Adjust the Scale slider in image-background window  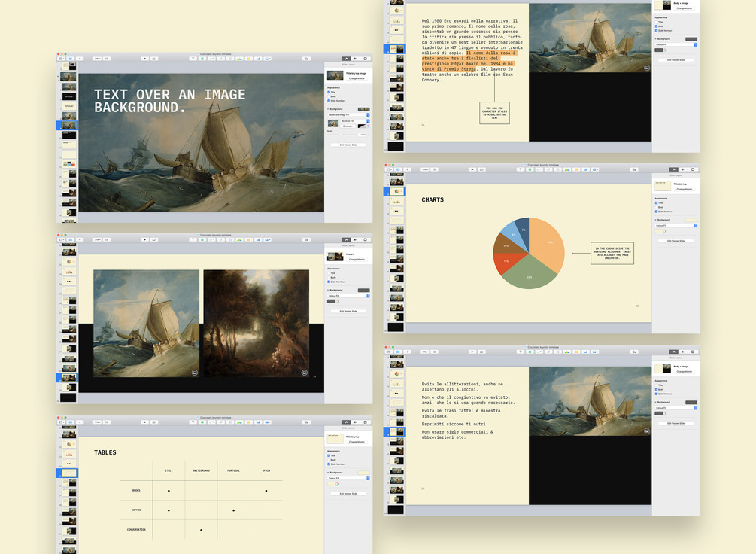[341, 135]
